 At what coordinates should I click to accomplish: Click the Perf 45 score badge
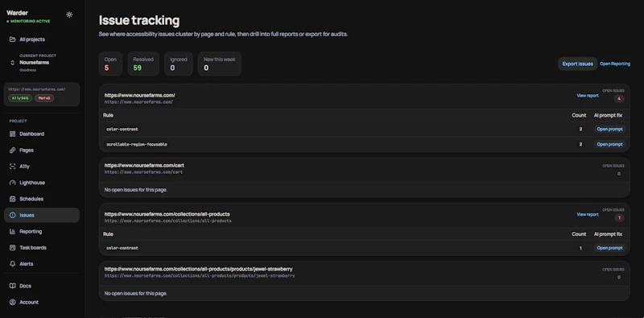pyautogui.click(x=44, y=98)
